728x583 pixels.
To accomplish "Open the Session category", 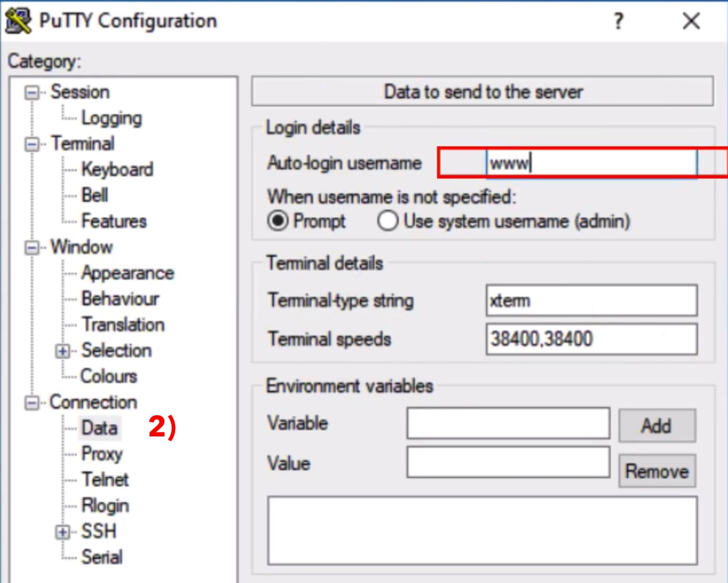I will (x=80, y=92).
